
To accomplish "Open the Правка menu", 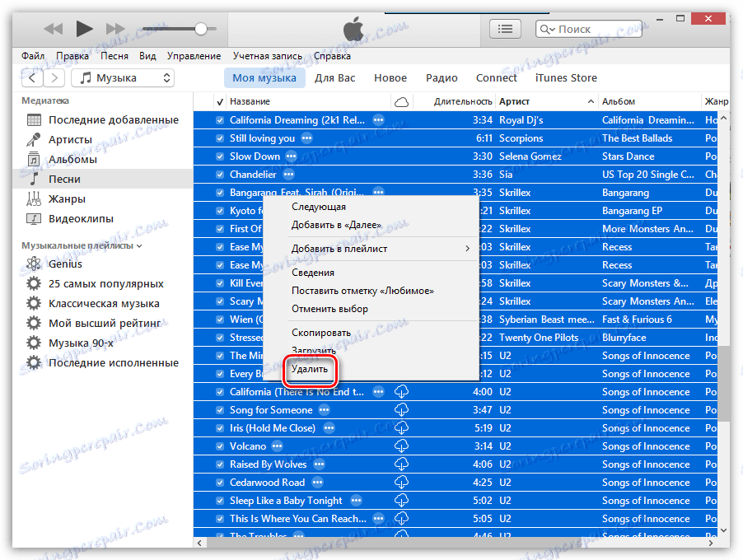I will (x=72, y=56).
